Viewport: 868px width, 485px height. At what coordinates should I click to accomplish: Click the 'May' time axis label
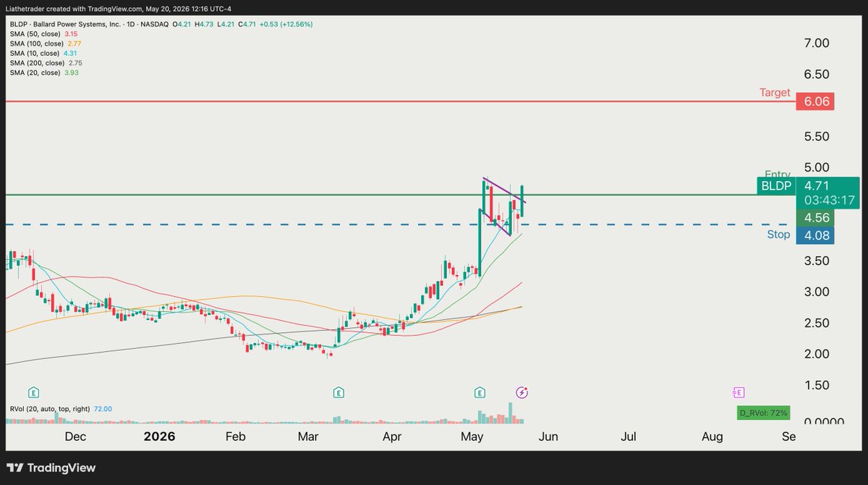click(472, 436)
